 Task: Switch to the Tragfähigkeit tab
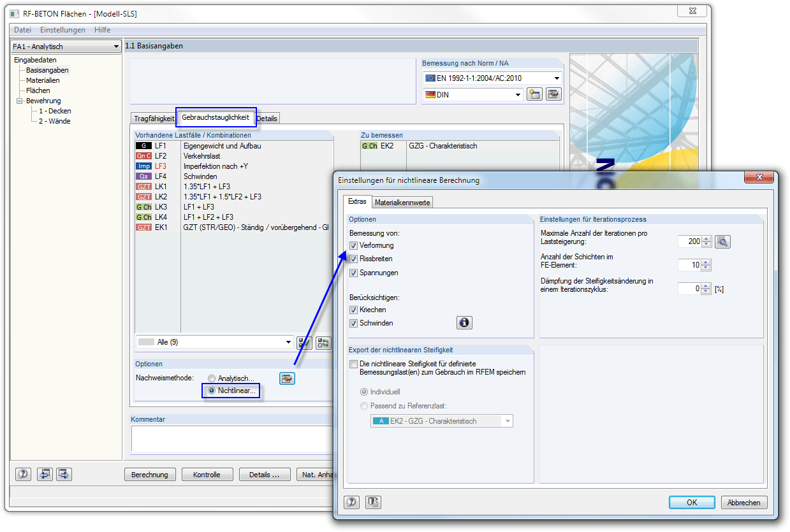tap(154, 119)
